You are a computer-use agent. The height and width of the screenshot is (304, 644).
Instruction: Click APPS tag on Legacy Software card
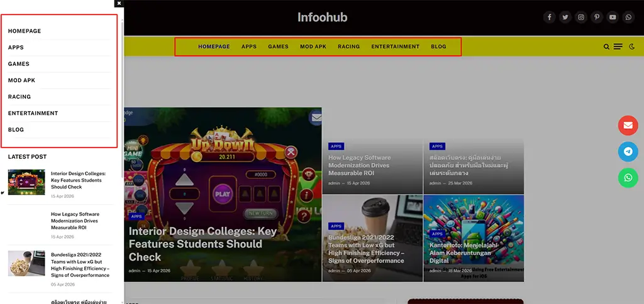pos(336,146)
